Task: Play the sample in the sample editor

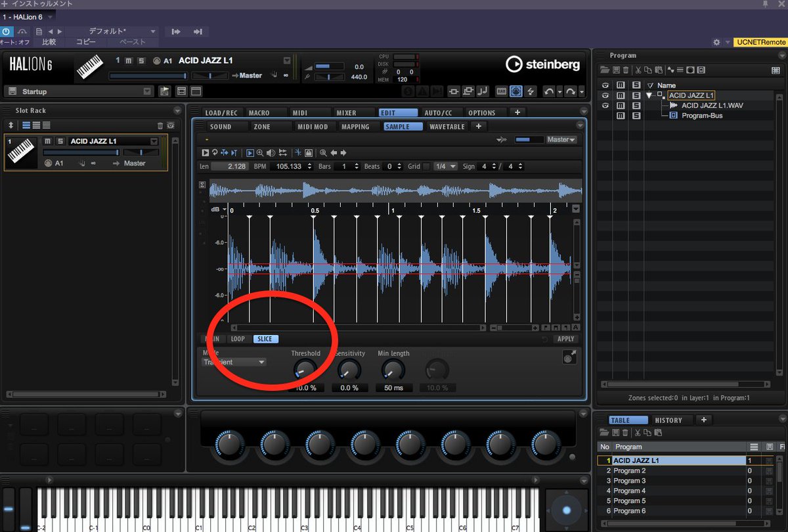Action: 206,152
